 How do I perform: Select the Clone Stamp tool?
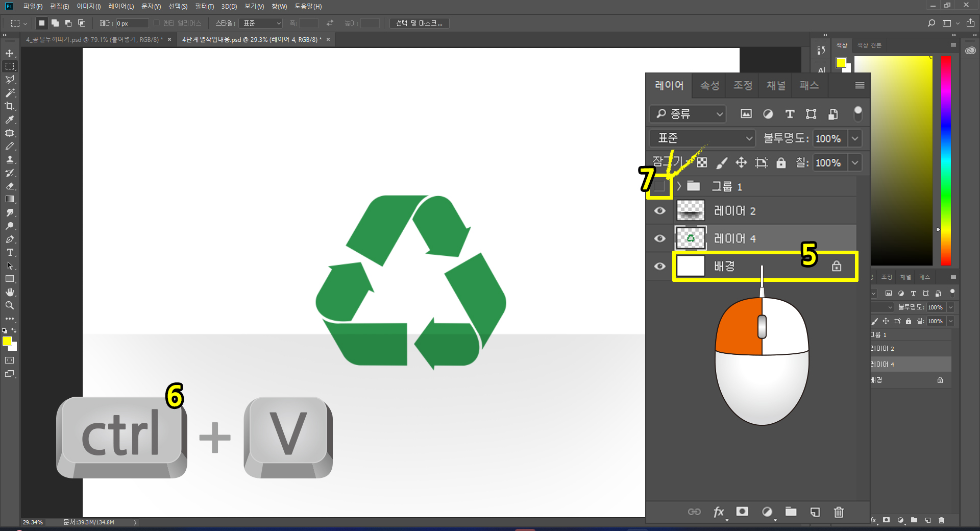pyautogui.click(x=10, y=159)
